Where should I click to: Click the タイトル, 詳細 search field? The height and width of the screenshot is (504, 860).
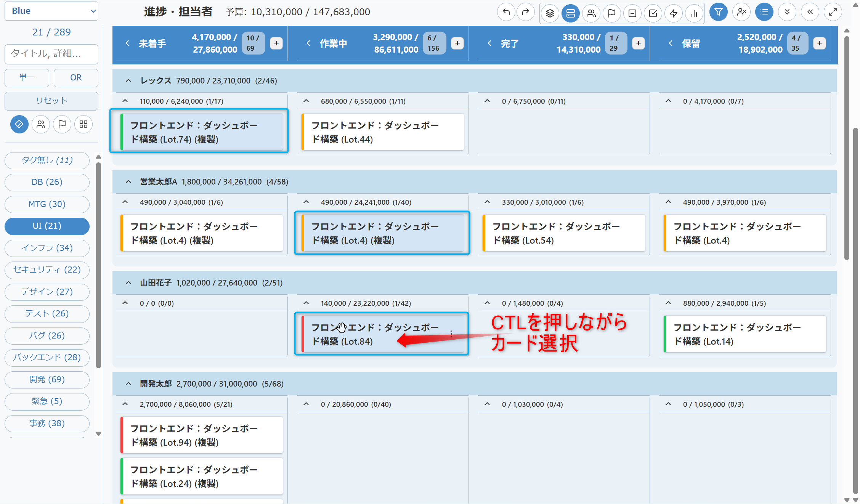(x=51, y=54)
